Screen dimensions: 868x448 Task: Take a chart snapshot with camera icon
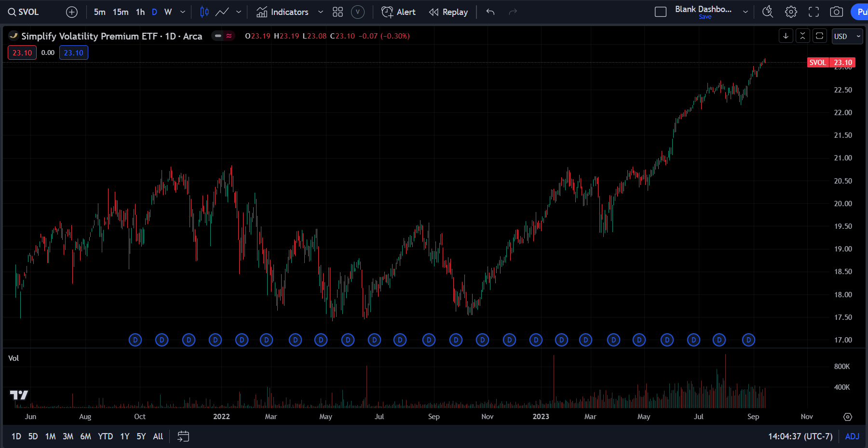837,12
